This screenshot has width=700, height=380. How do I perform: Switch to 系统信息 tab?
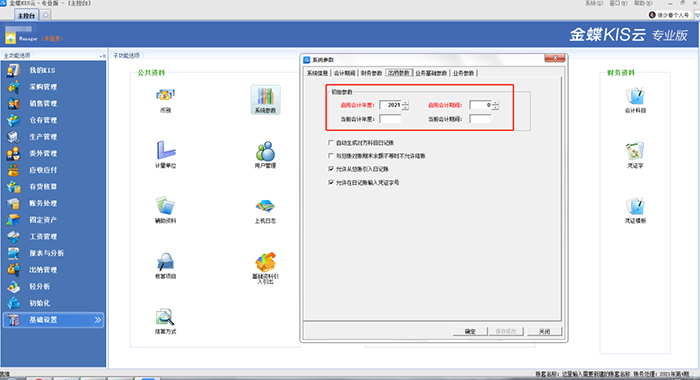tap(317, 73)
